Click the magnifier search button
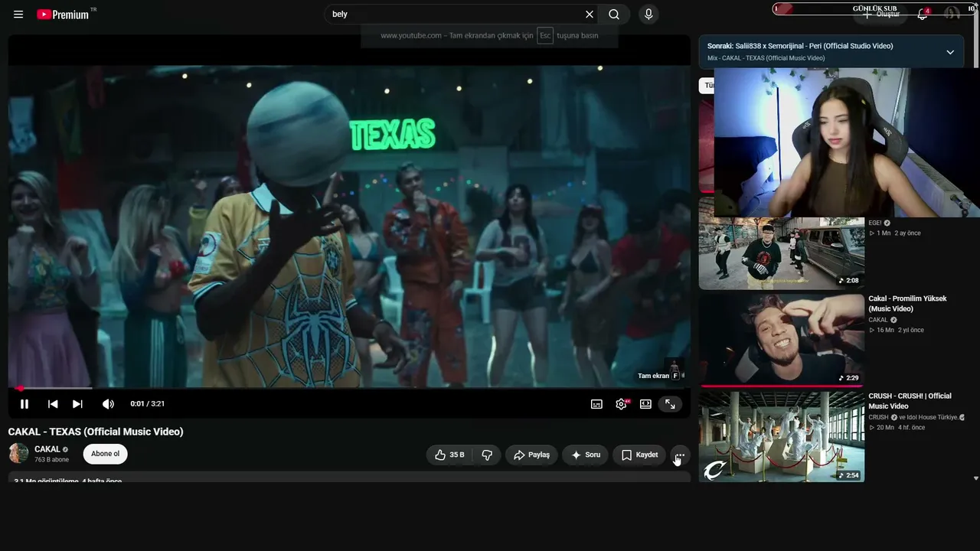 (614, 15)
